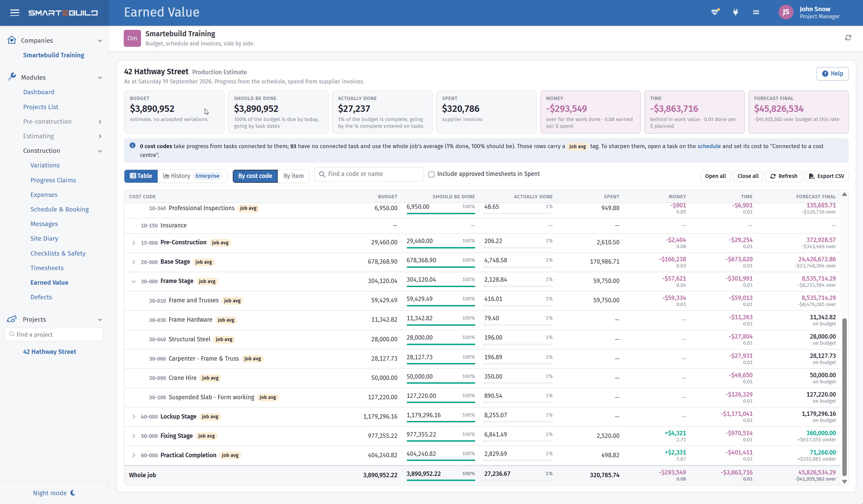
Task: Click the info icon in cost codes notice
Action: (x=133, y=145)
